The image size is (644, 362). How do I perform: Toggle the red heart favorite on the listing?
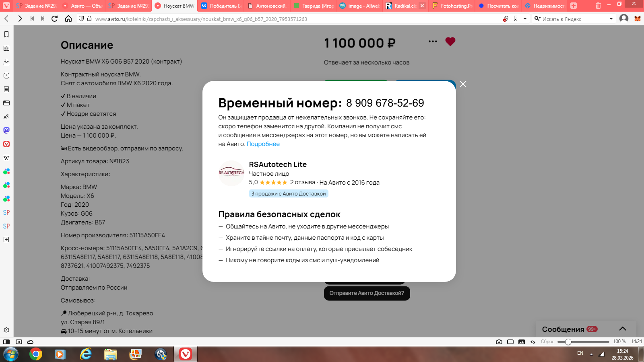[x=450, y=41]
